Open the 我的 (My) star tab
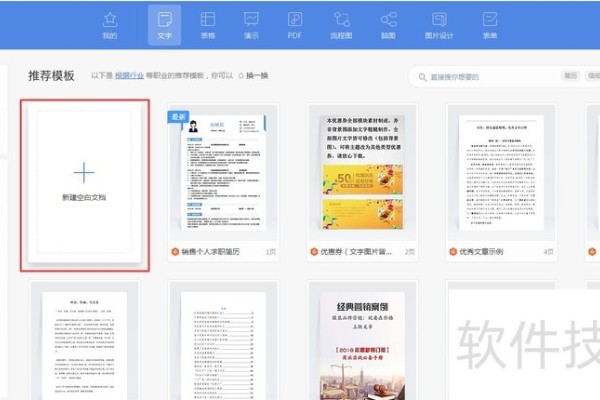 pyautogui.click(x=110, y=25)
